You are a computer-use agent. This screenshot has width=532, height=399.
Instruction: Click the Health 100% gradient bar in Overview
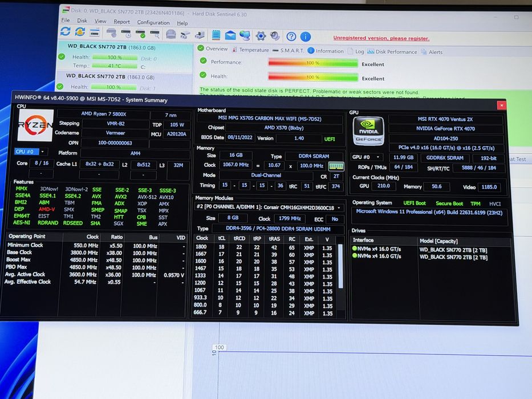click(x=313, y=77)
